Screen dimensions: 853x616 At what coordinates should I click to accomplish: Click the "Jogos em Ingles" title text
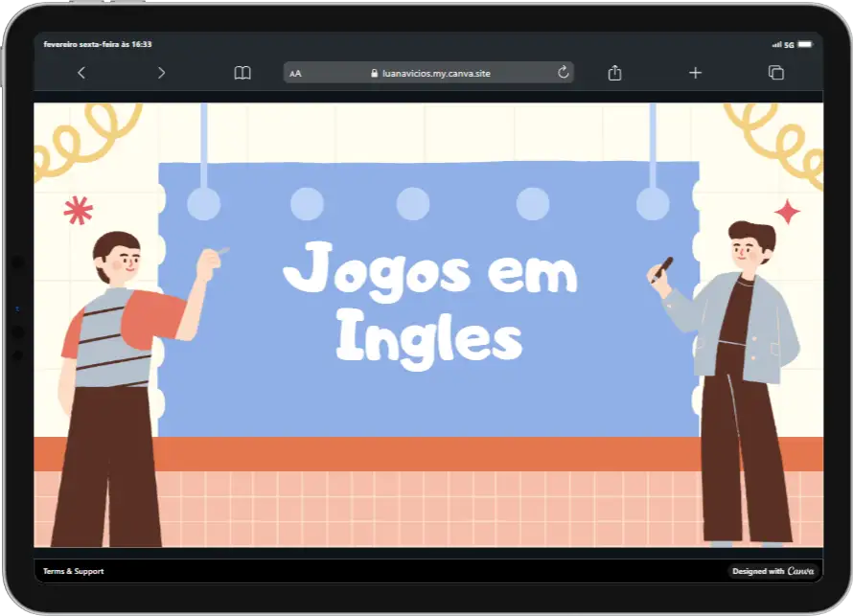(429, 302)
